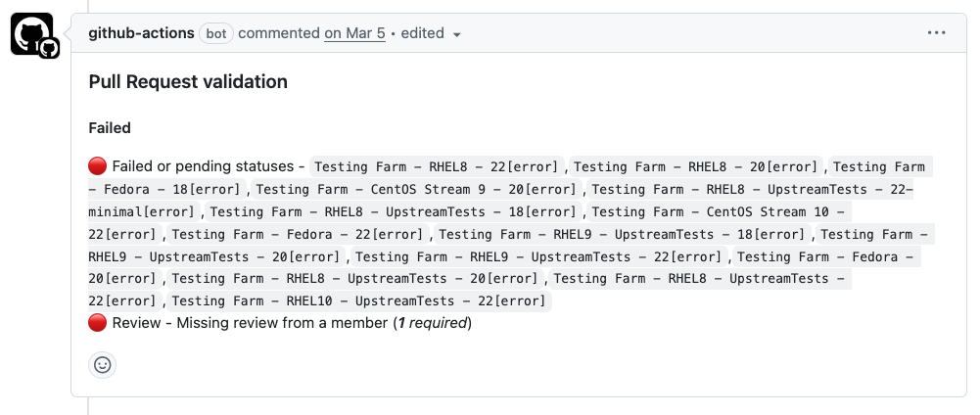
Task: Click red circle beside Failed or pending statuses
Action: 98,166
